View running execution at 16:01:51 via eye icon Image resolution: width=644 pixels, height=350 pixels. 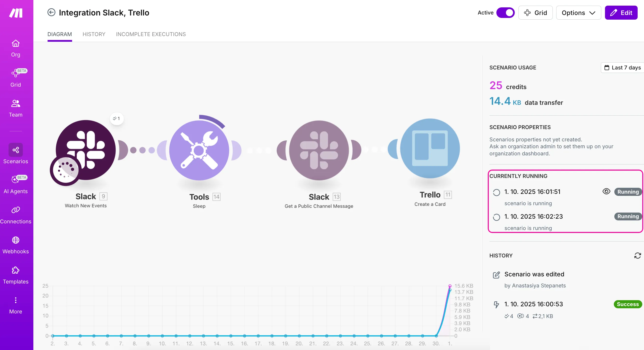pos(606,191)
